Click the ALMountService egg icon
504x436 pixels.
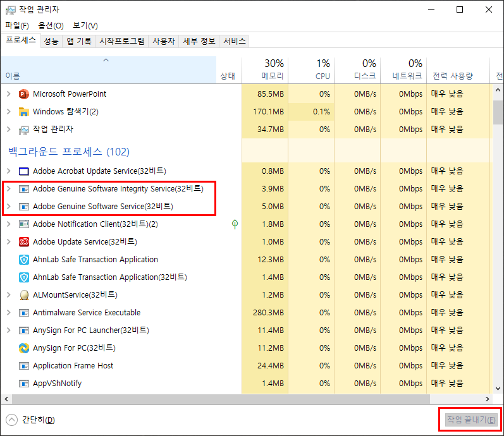24,295
